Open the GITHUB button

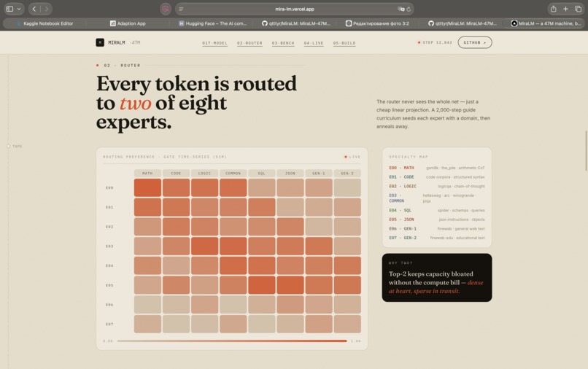pos(475,42)
